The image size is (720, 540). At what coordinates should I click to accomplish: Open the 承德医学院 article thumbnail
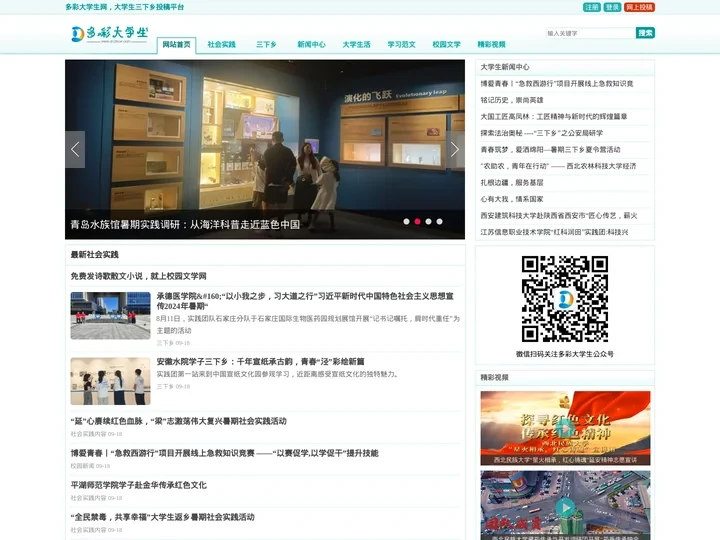tap(110, 315)
